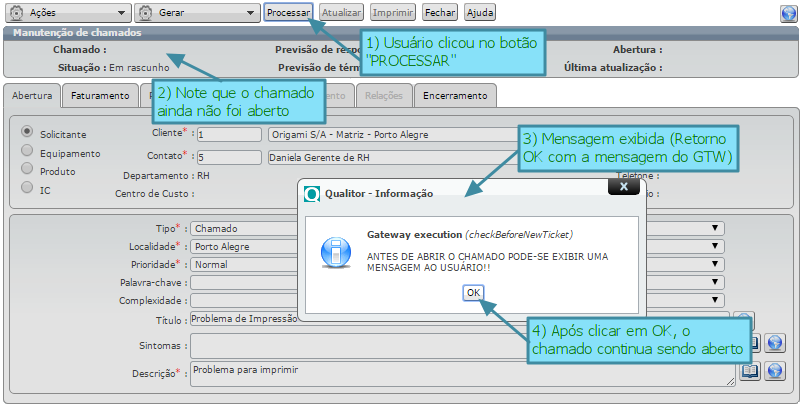Select the IC radio button
Image resolution: width=803 pixels, height=407 pixels.
28,188
